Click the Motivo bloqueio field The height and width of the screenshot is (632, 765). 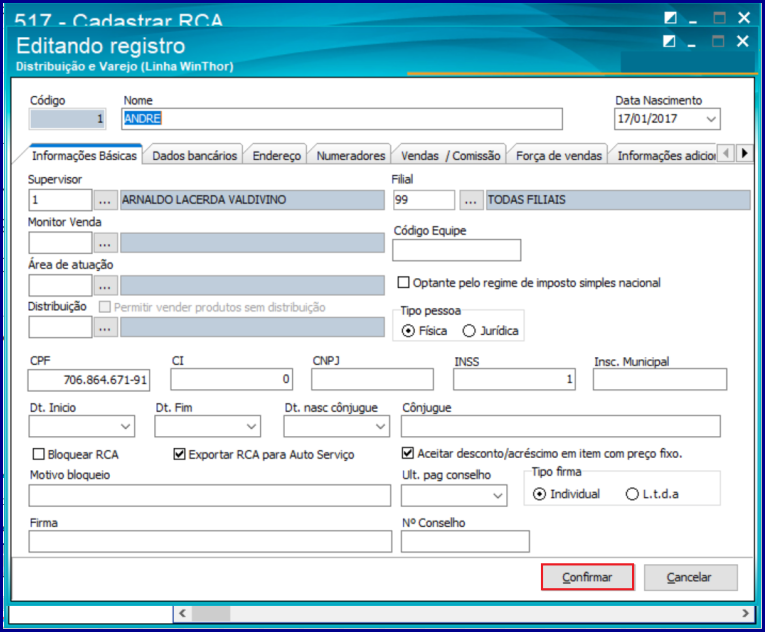click(210, 495)
